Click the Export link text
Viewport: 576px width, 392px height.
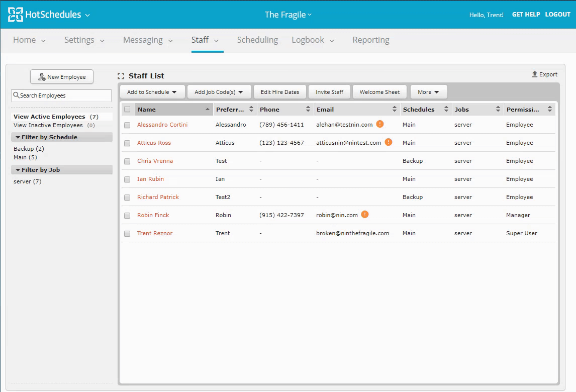548,74
